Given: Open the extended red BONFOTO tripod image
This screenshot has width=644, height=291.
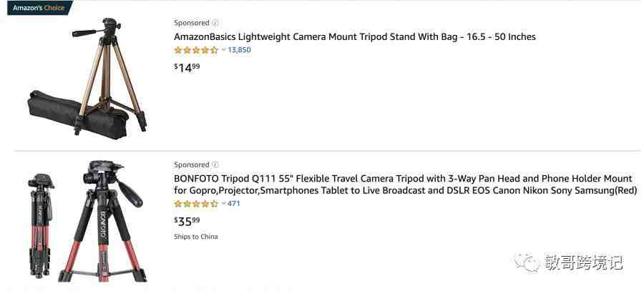Looking at the screenshot, I should click(102, 221).
